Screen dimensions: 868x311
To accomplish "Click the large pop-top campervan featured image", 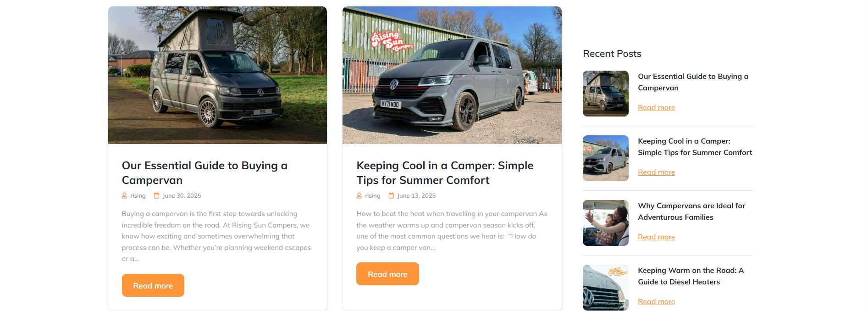I will point(217,75).
